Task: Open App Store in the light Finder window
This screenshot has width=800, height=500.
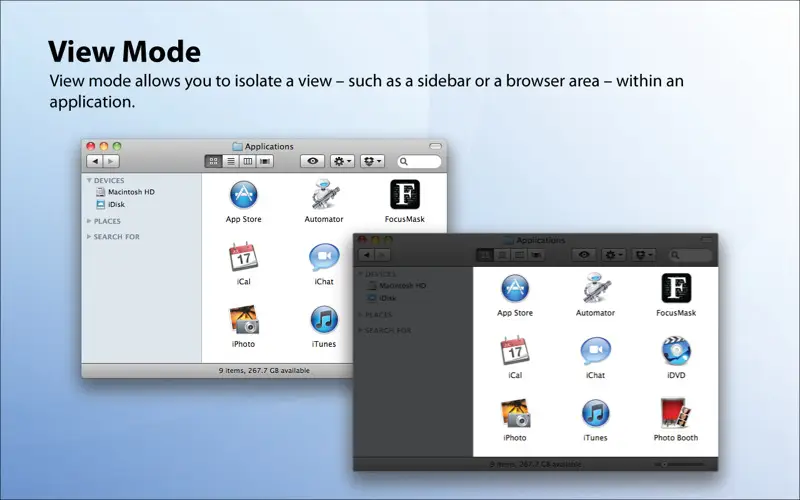Action: pyautogui.click(x=243, y=194)
